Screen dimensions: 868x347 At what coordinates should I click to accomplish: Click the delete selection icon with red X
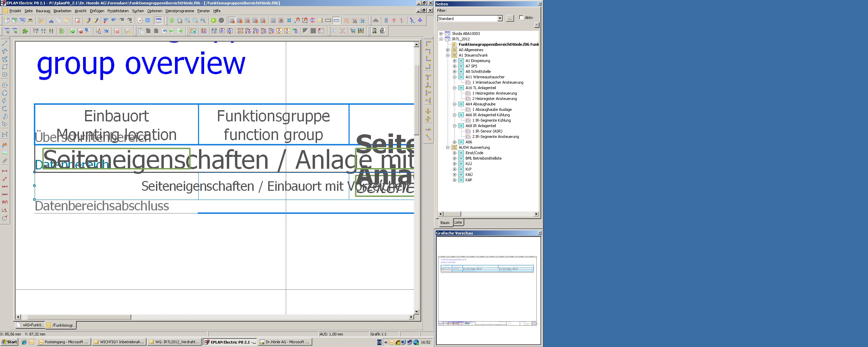coord(77,20)
